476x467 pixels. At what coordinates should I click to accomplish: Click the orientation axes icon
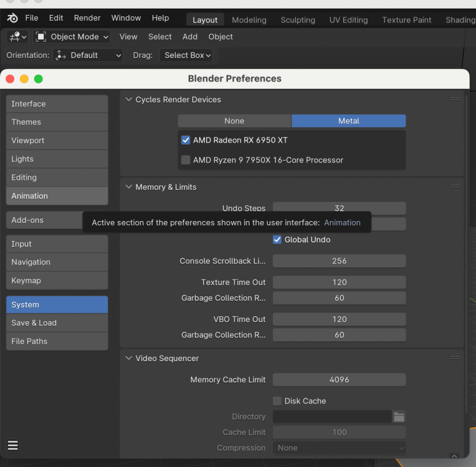pyautogui.click(x=60, y=55)
